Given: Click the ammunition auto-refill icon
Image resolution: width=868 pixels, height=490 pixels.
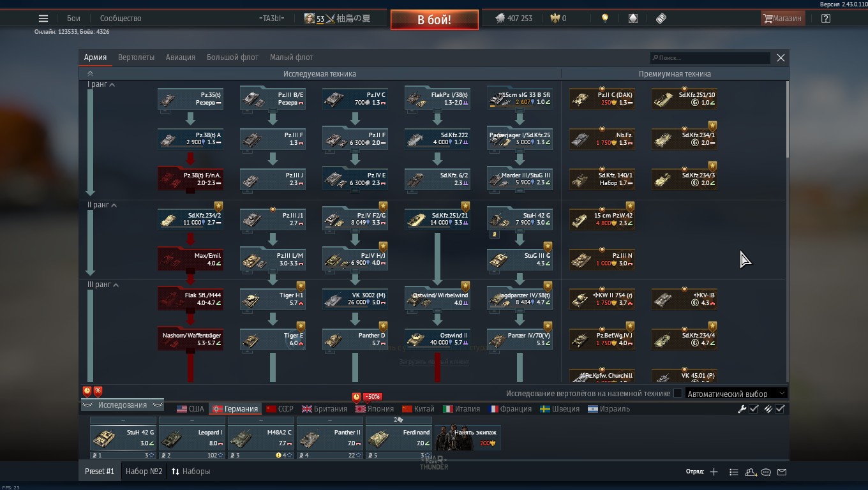Looking at the screenshot, I should pos(768,409).
